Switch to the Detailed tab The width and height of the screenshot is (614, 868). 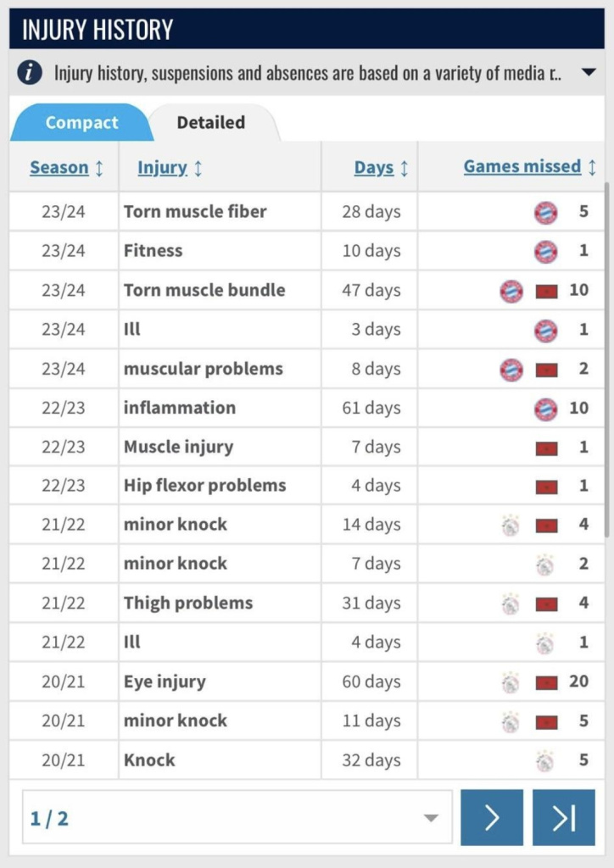(x=211, y=122)
